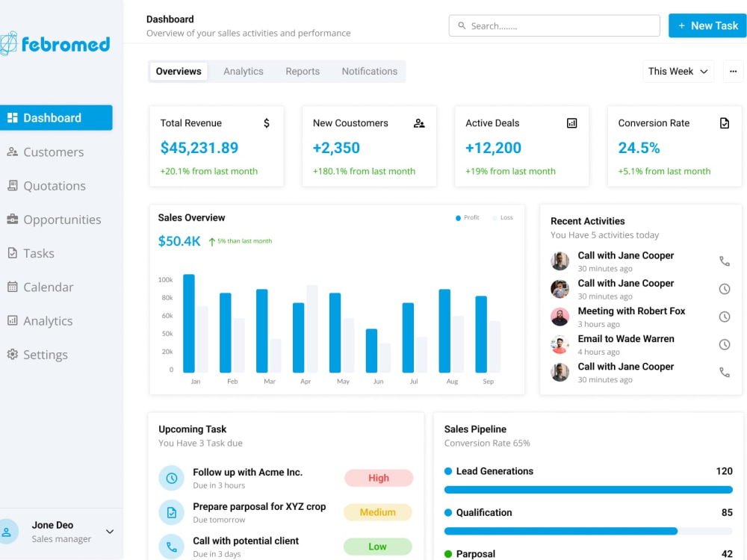Viewport: 747px width, 560px height.
Task: Click the magnifier icon in search box
Action: [462, 25]
